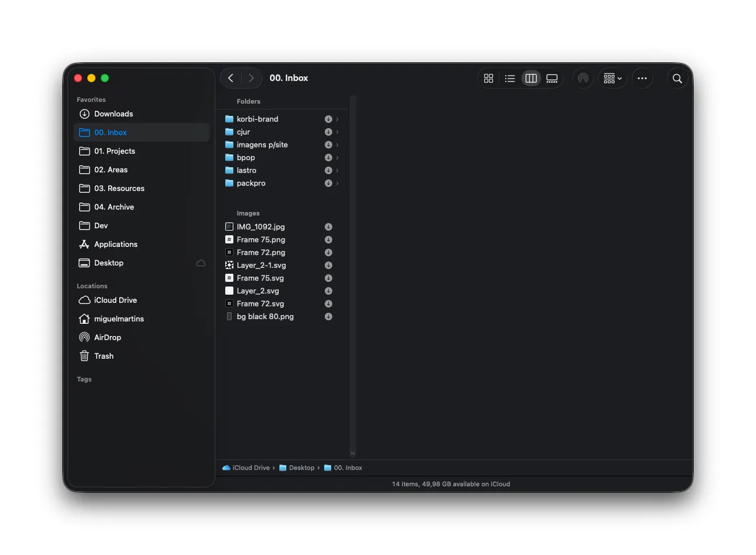
Task: Download Frame 75.svg from iCloud
Action: click(x=328, y=278)
